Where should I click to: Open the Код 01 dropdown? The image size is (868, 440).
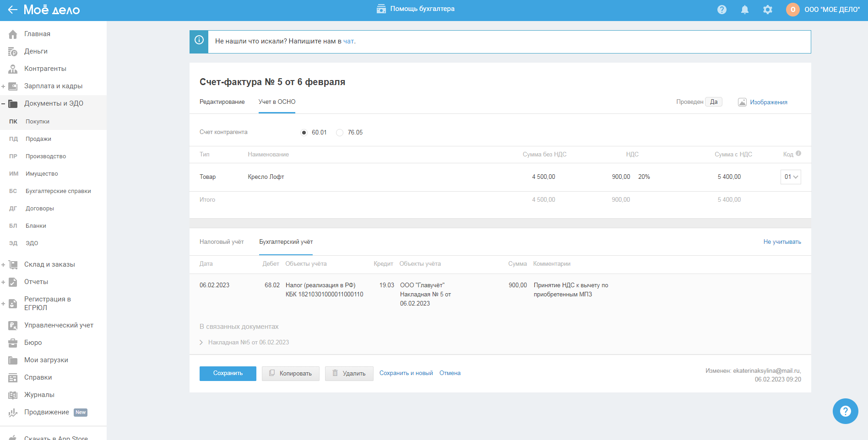791,177
